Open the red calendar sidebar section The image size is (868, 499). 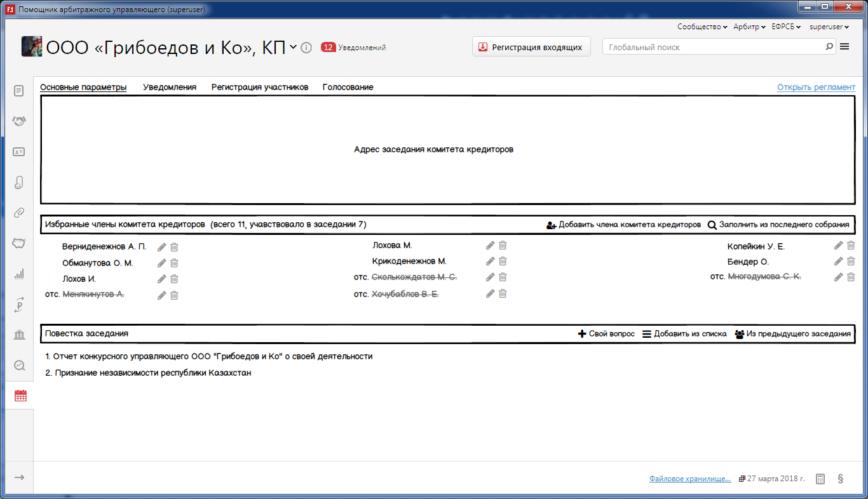click(x=20, y=396)
